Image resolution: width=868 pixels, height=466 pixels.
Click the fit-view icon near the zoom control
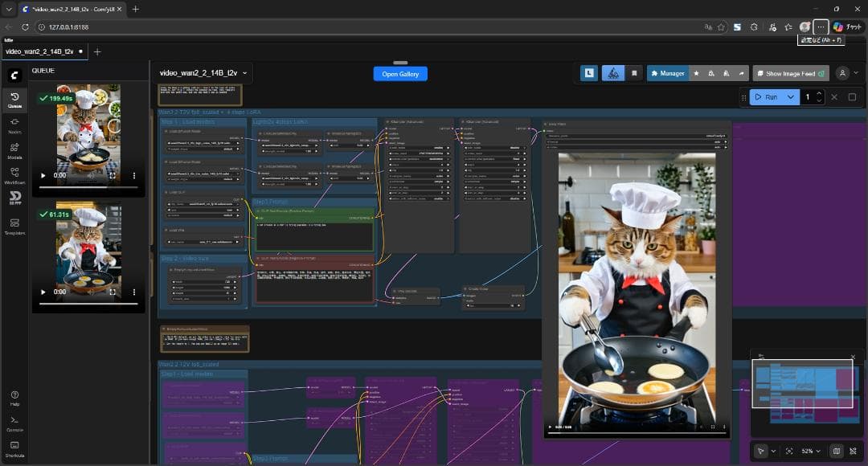(x=789, y=451)
